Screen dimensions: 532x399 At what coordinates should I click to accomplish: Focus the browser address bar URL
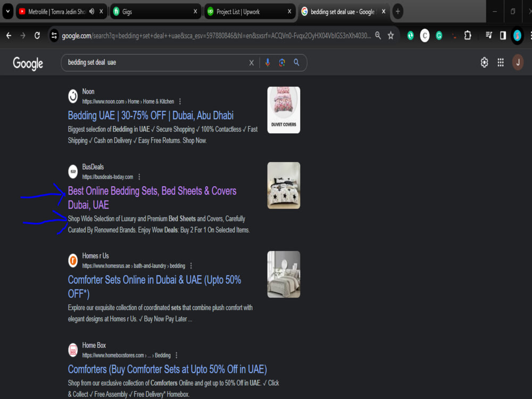click(x=216, y=36)
